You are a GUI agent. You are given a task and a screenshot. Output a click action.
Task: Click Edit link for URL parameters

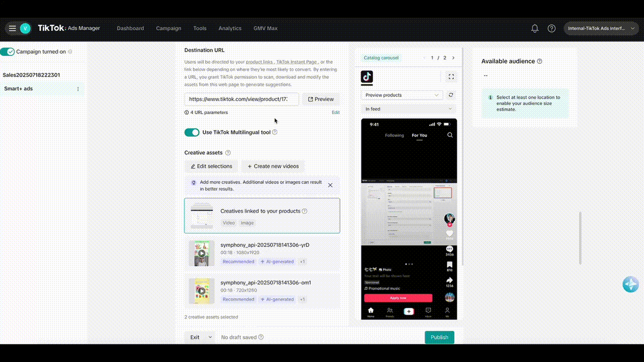pos(336,113)
